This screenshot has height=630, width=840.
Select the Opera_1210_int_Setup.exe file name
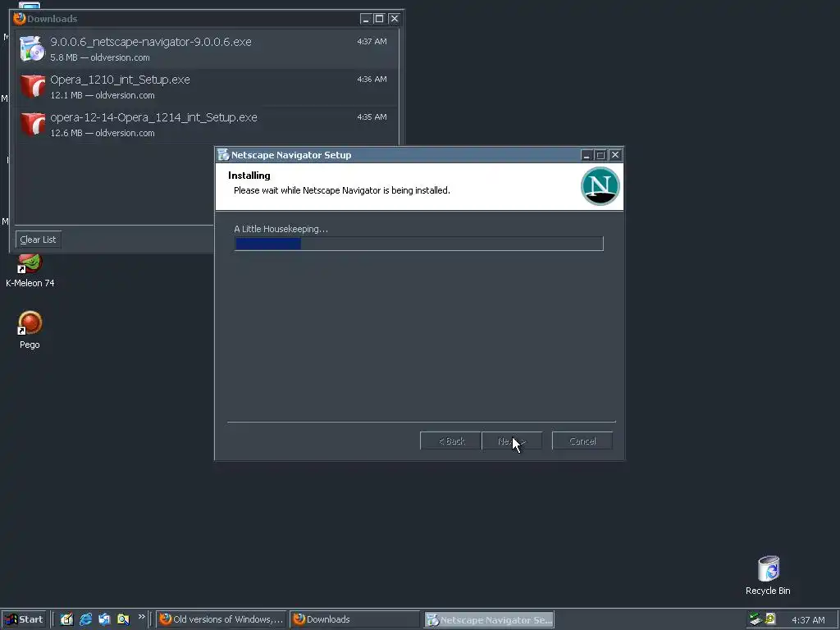pyautogui.click(x=120, y=80)
